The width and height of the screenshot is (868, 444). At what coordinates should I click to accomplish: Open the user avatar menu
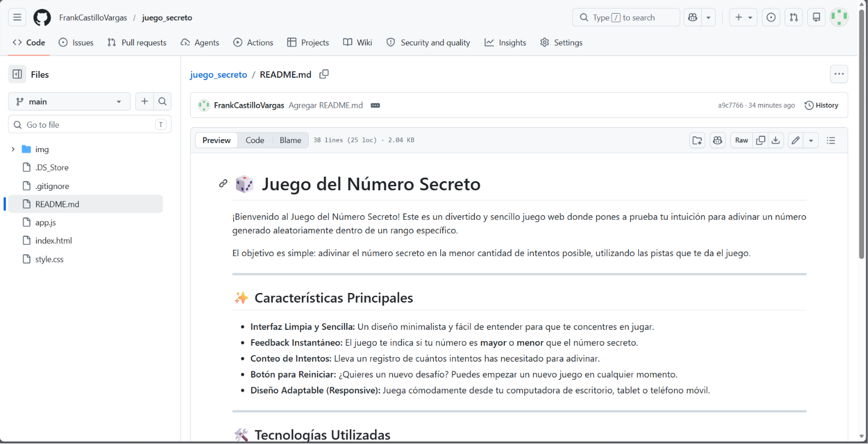tap(839, 18)
